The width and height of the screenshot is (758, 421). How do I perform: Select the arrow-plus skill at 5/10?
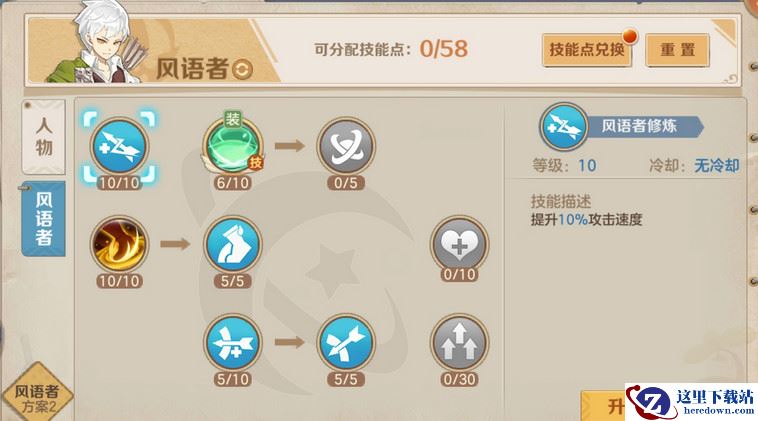tap(233, 342)
